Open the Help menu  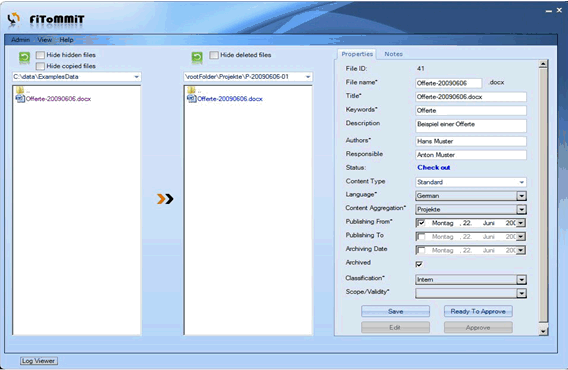point(66,40)
